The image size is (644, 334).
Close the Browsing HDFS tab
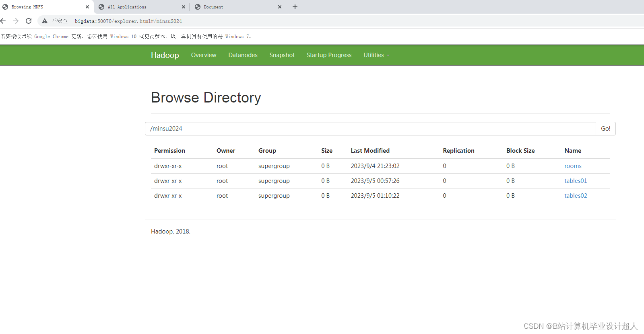pyautogui.click(x=87, y=7)
